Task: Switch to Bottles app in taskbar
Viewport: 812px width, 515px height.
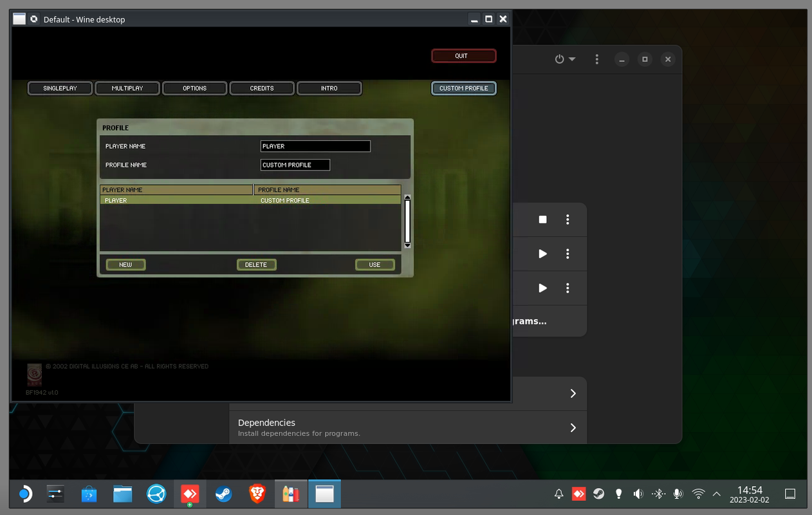Action: 291,494
